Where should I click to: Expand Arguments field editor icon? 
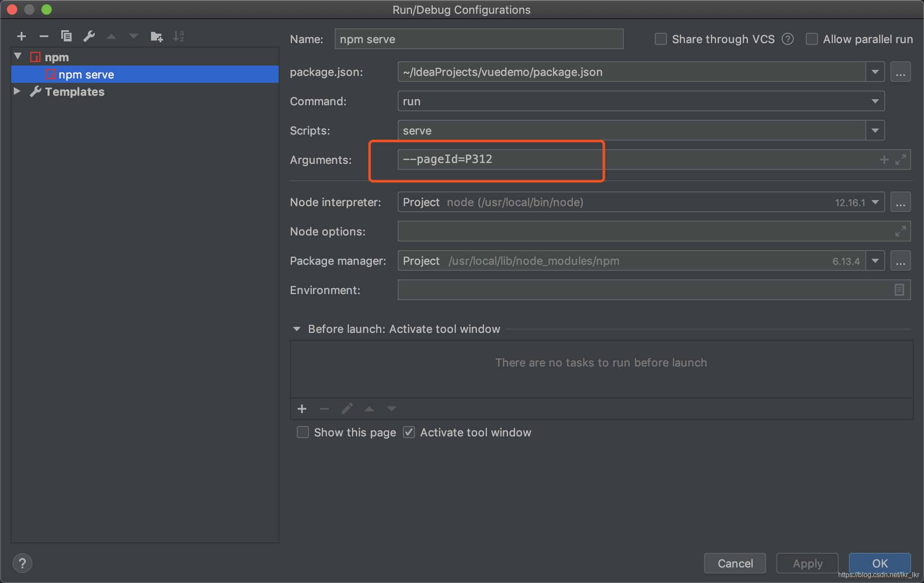(x=901, y=160)
